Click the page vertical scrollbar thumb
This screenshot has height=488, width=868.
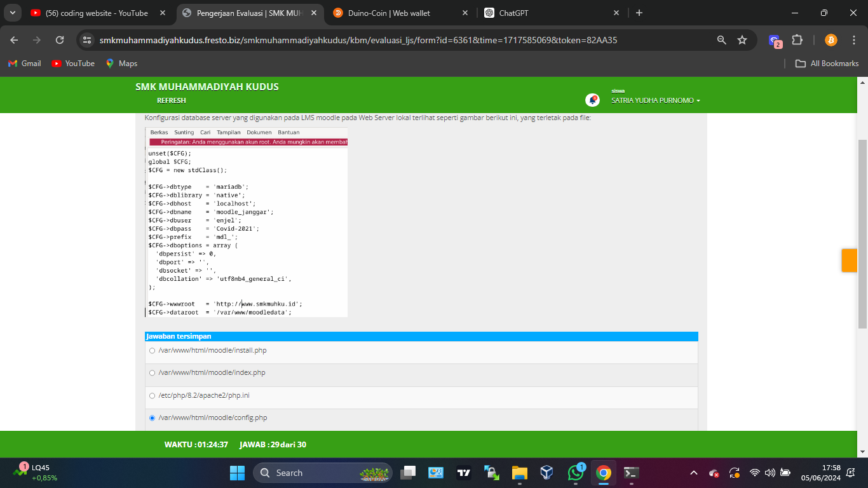pyautogui.click(x=863, y=234)
